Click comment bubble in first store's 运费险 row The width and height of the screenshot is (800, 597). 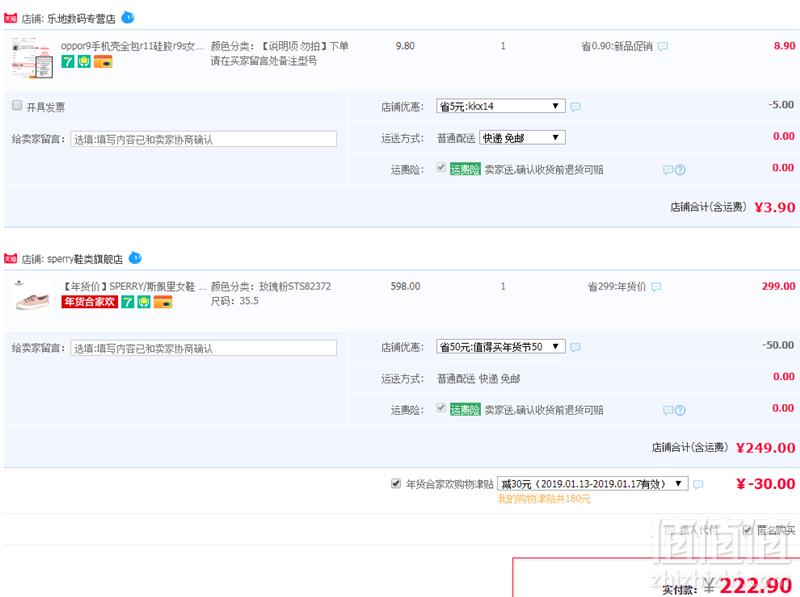coord(668,170)
